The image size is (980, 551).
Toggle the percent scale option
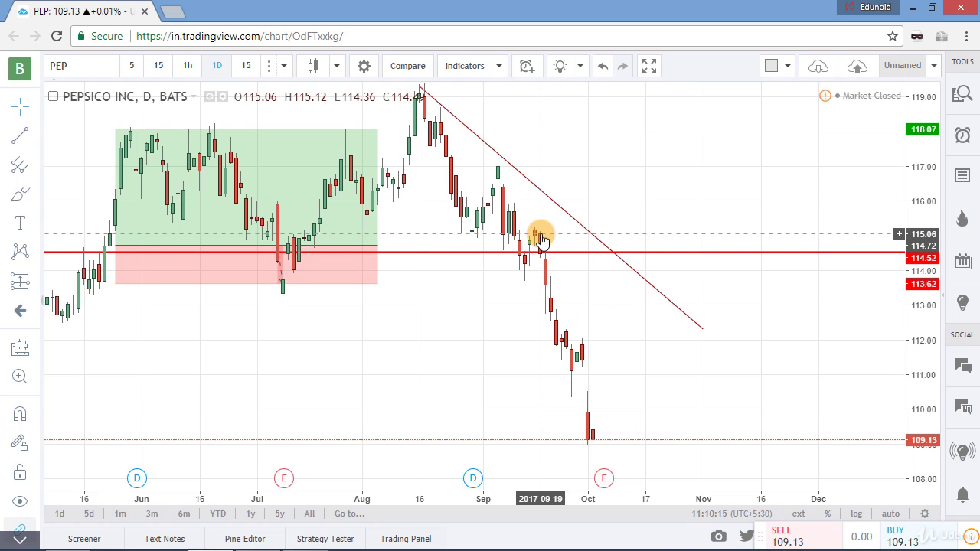tap(828, 514)
